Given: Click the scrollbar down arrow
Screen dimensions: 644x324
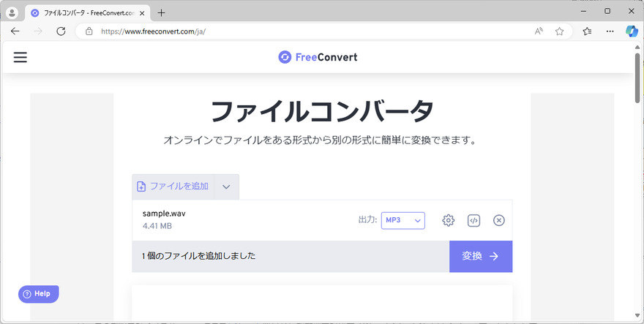Looking at the screenshot, I should coord(637,315).
